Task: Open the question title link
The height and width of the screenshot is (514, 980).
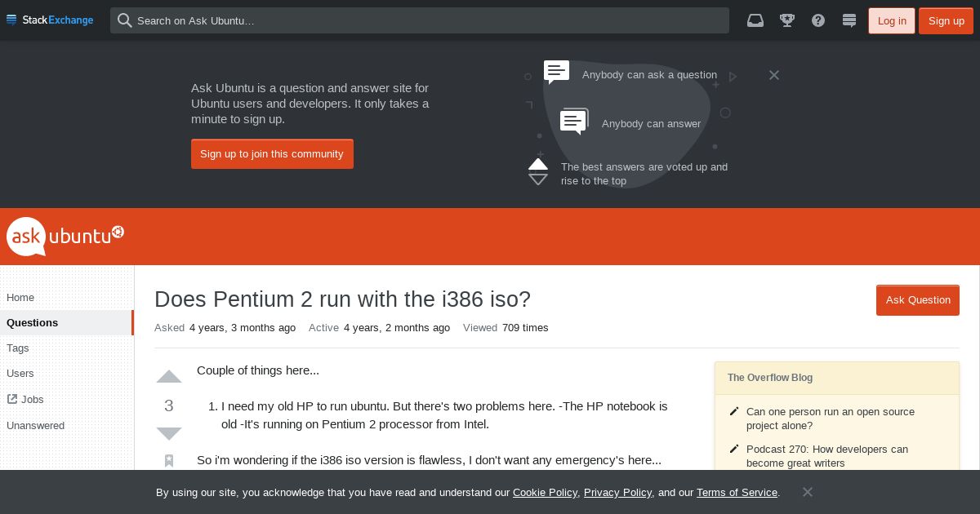Action: (x=342, y=299)
